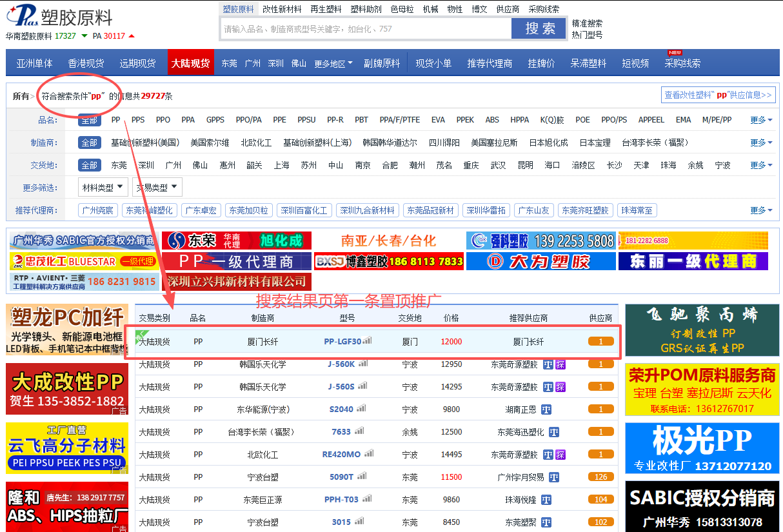783x532 pixels.
Task: Filter delivery location by 上海
Action: tap(281, 165)
